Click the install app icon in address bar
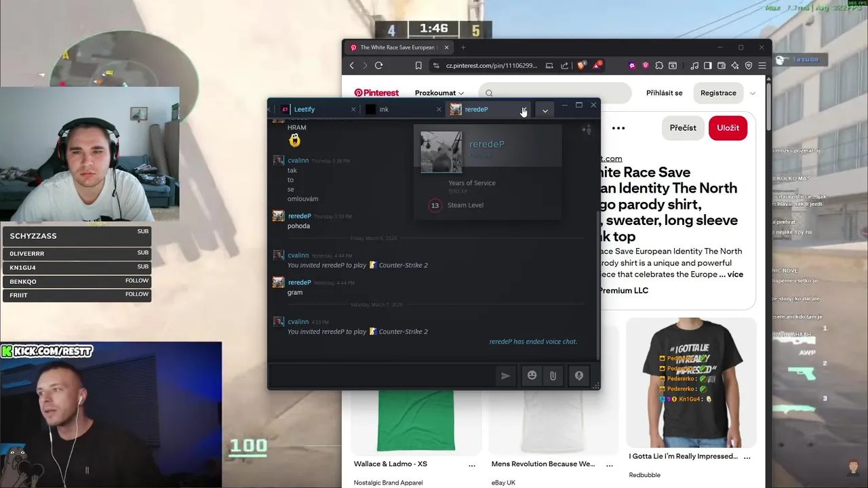The width and height of the screenshot is (868, 488). [x=549, y=66]
